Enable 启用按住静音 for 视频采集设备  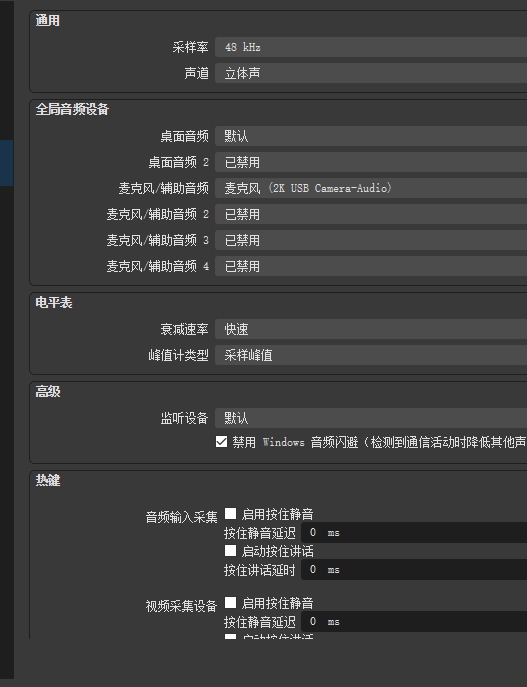point(230,603)
